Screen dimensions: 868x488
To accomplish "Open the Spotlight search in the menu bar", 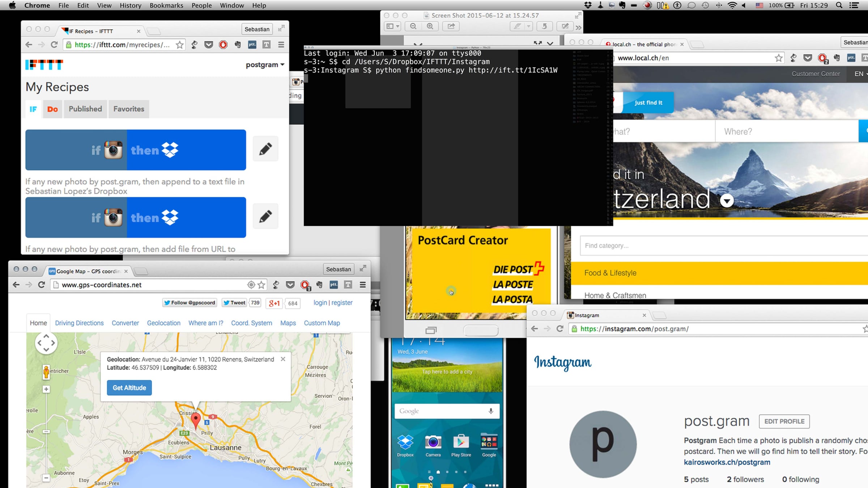I will tap(839, 5).
